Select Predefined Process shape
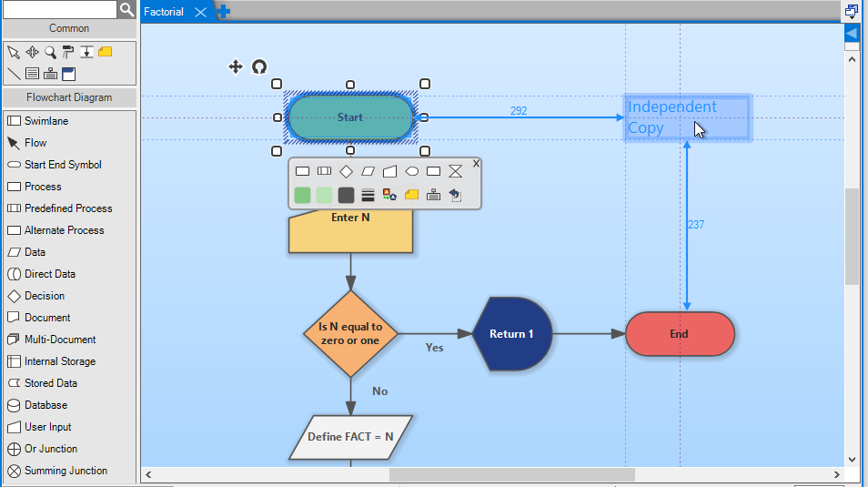The width and height of the screenshot is (868, 487). [69, 208]
